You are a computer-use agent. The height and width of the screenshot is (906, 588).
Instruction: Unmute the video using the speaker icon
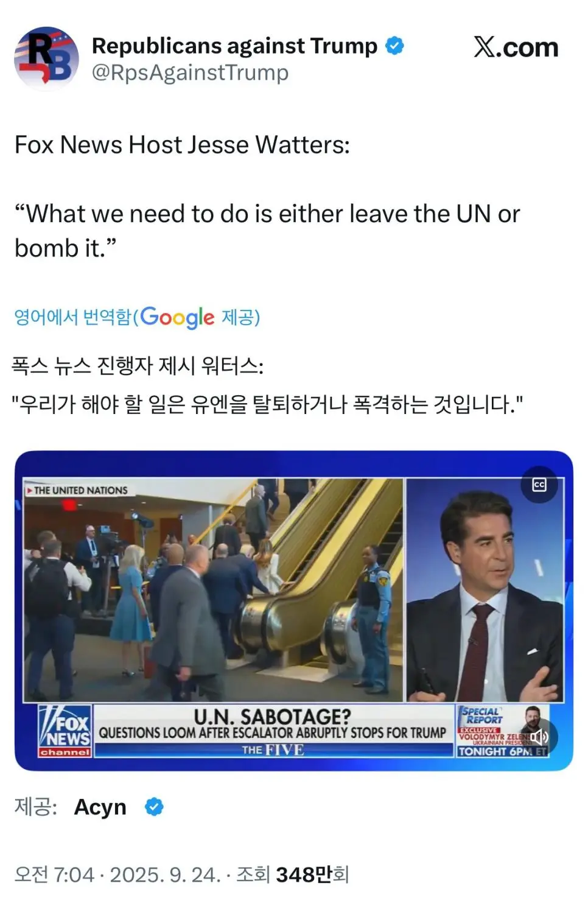point(539,737)
